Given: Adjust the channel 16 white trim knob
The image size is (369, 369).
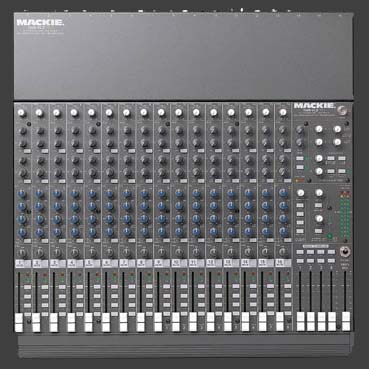Looking at the screenshot, I should (283, 113).
